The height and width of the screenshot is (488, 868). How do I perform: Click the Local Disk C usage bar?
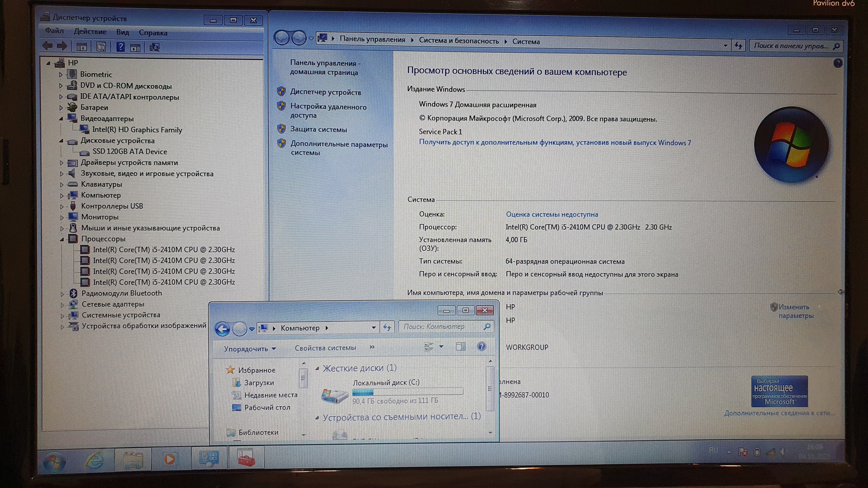[x=407, y=392]
